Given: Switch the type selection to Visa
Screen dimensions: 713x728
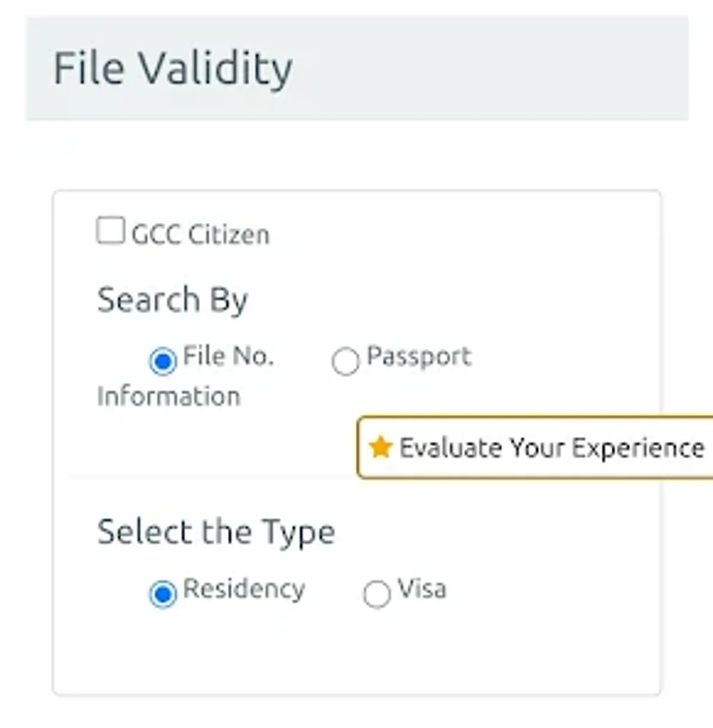Looking at the screenshot, I should 377,595.
